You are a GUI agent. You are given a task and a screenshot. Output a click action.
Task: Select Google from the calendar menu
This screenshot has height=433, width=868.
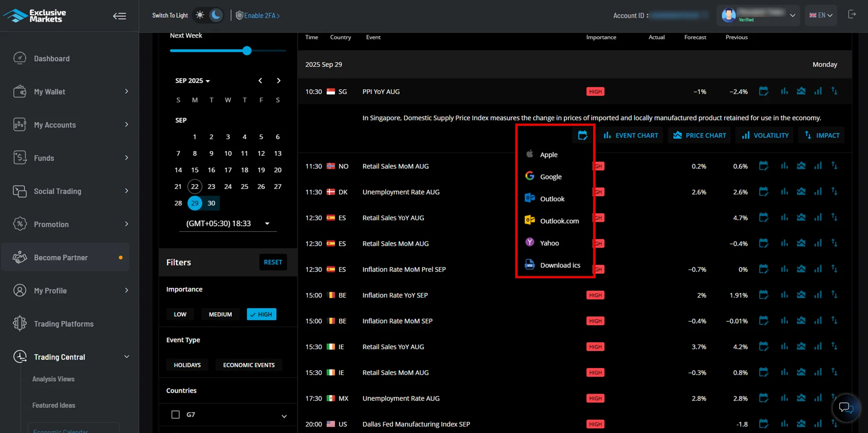click(550, 177)
